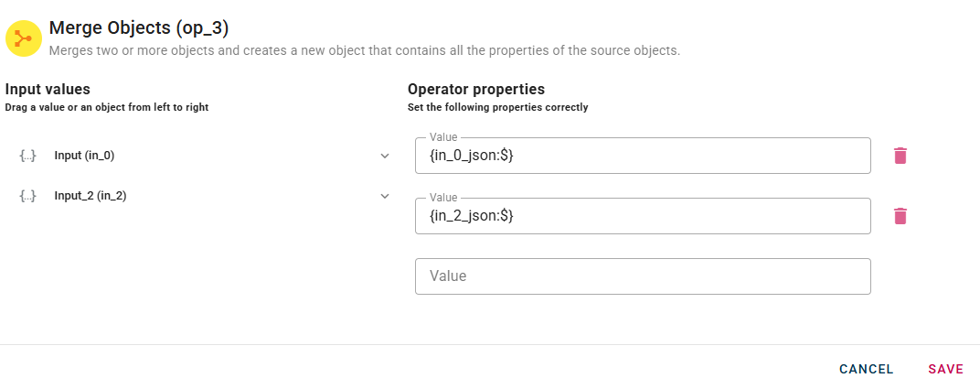The height and width of the screenshot is (389, 980).
Task: Click the Merge Objects (op_3) title
Action: (x=138, y=27)
